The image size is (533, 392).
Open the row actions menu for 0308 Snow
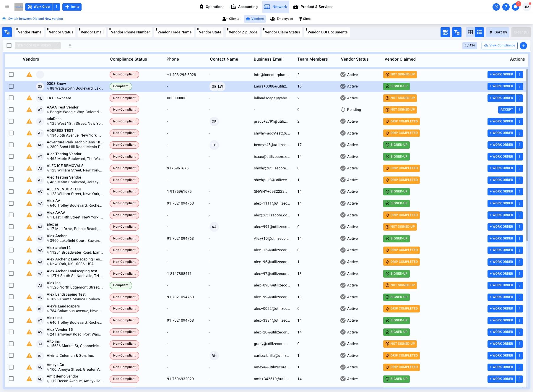pyautogui.click(x=519, y=86)
